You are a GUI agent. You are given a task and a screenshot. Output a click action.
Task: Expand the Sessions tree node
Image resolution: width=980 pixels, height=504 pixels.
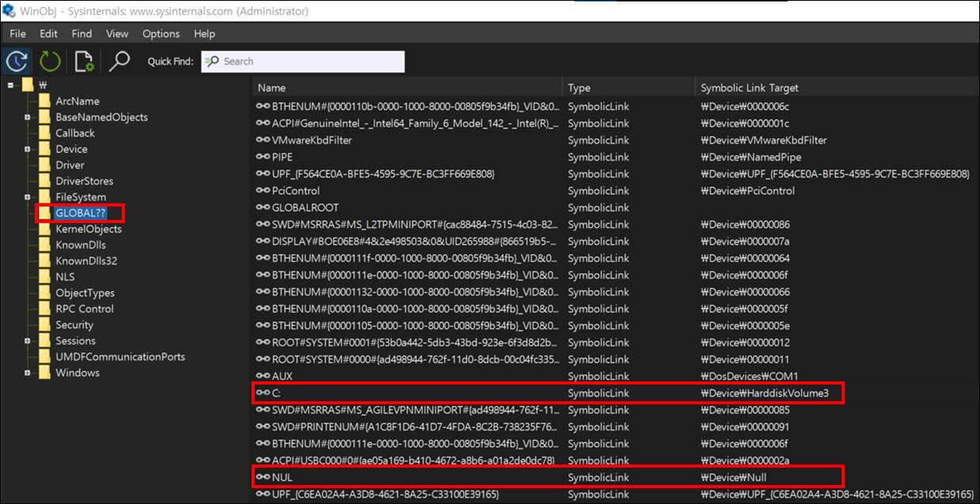click(x=27, y=341)
